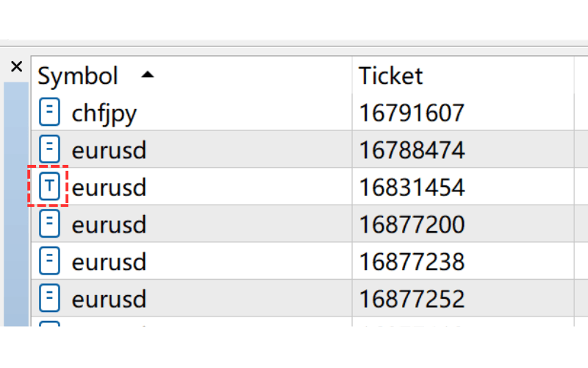Click the sort arrow in the Symbol header
Viewport: 588px width, 368px height.
click(148, 74)
